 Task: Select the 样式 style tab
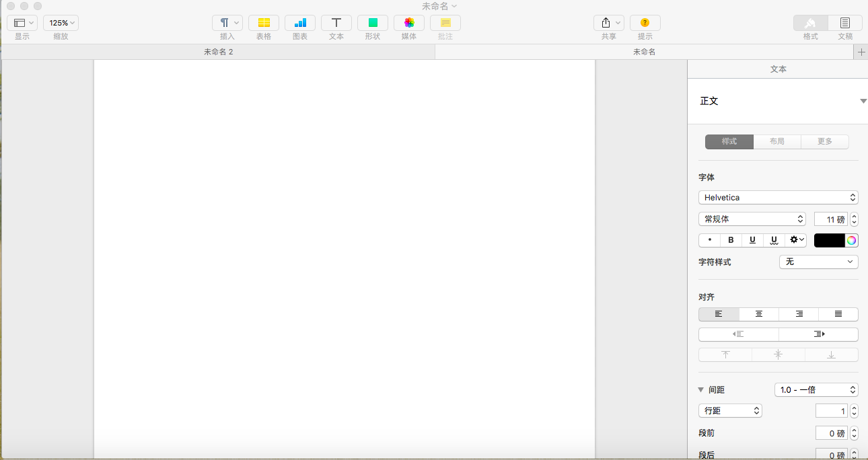(729, 142)
